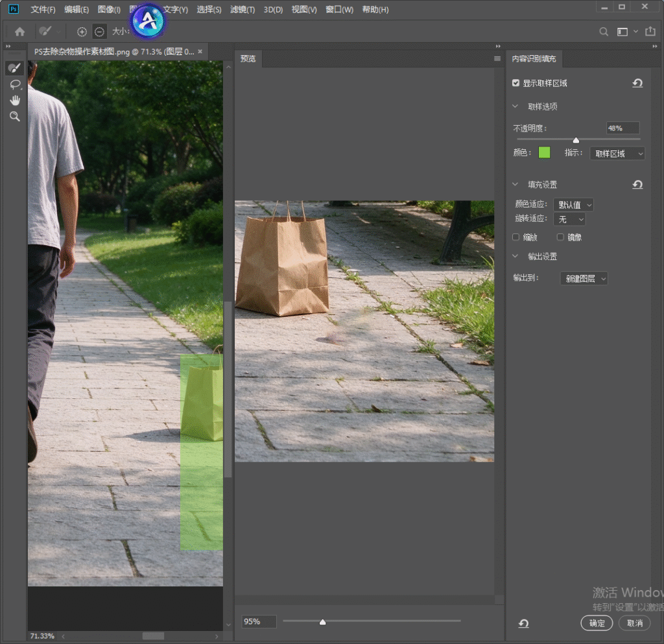Click the scroll-right arrow of document scrollbar

tap(217, 636)
